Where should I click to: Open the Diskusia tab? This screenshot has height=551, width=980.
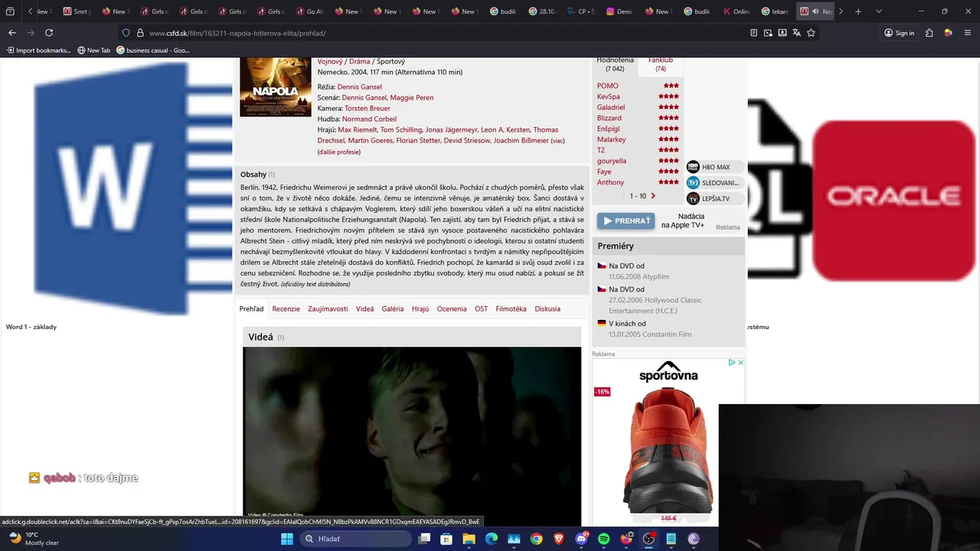point(547,308)
